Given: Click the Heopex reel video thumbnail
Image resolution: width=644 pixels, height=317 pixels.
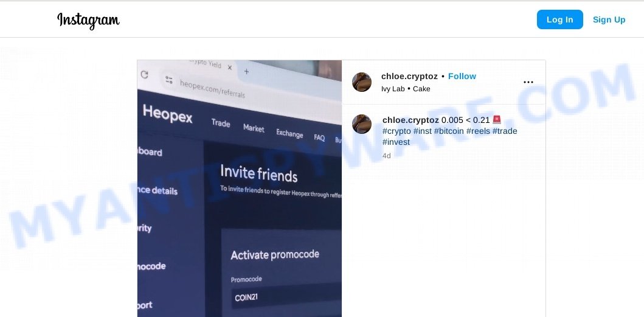Looking at the screenshot, I should [x=240, y=188].
